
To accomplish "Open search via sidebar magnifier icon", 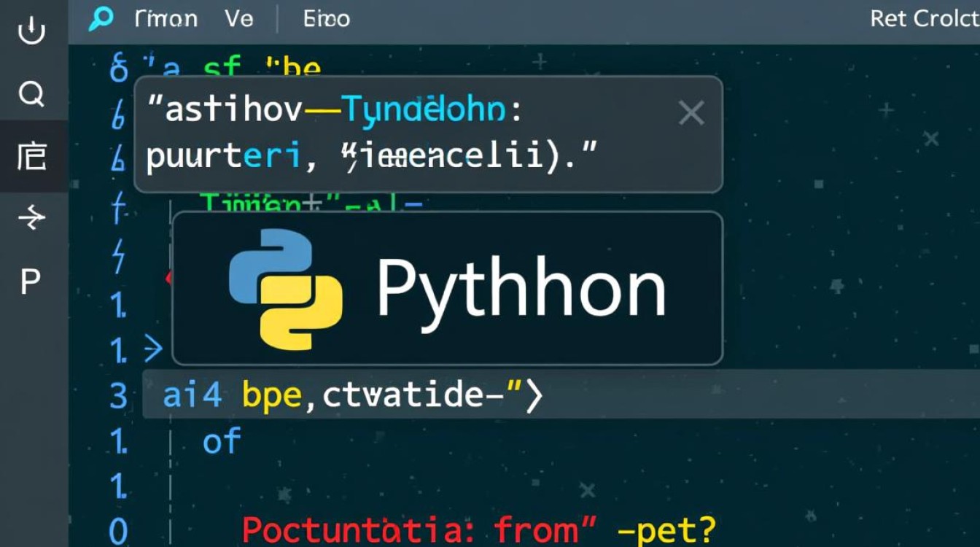I will [x=31, y=93].
